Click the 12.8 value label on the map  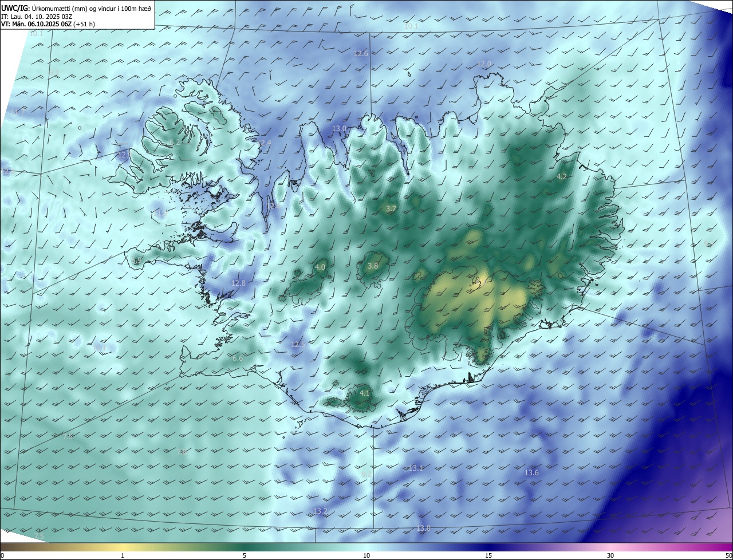(238, 283)
